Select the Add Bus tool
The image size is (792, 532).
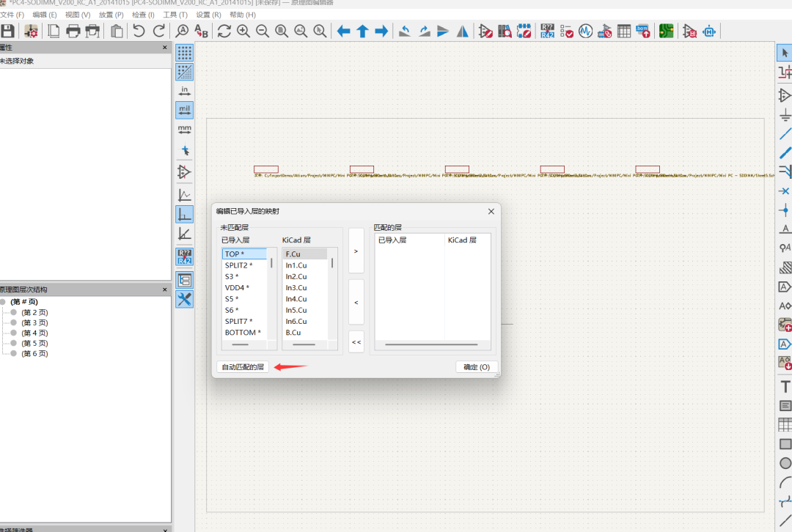coord(785,152)
